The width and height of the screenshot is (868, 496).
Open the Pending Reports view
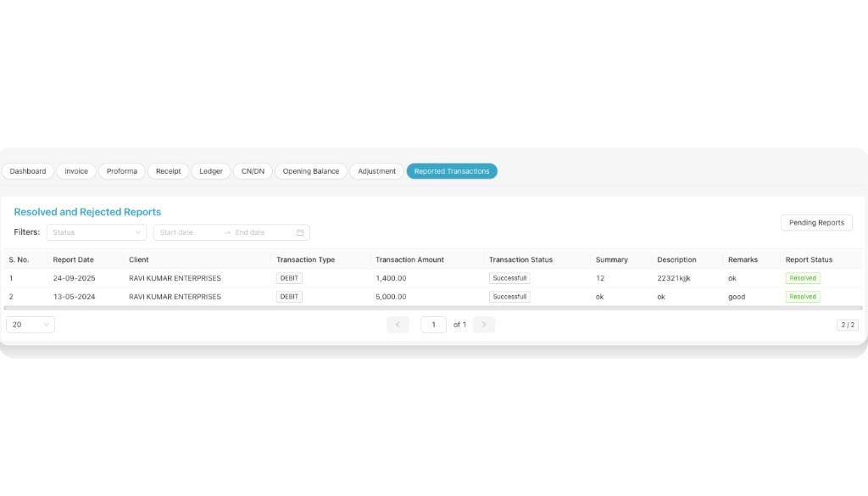click(815, 222)
